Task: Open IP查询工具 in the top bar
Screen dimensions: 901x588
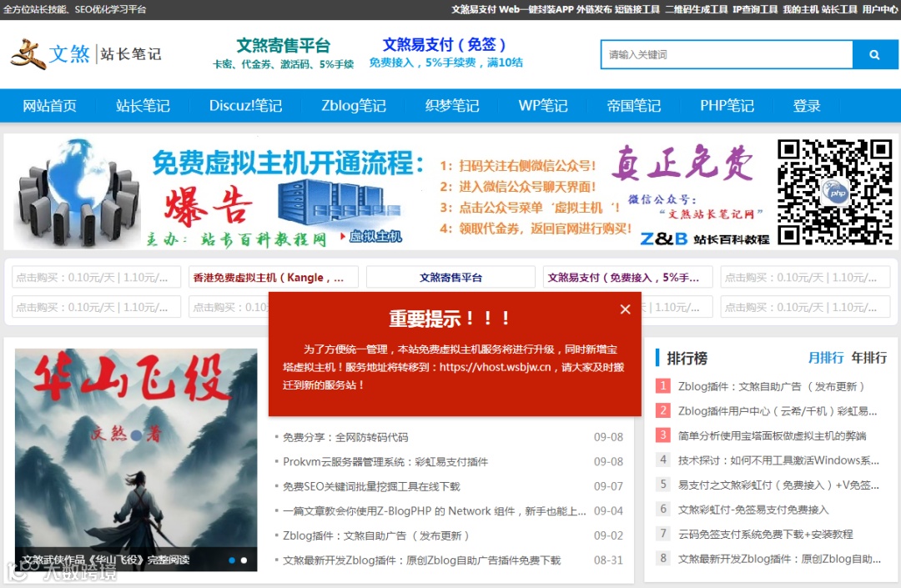Action: (755, 9)
